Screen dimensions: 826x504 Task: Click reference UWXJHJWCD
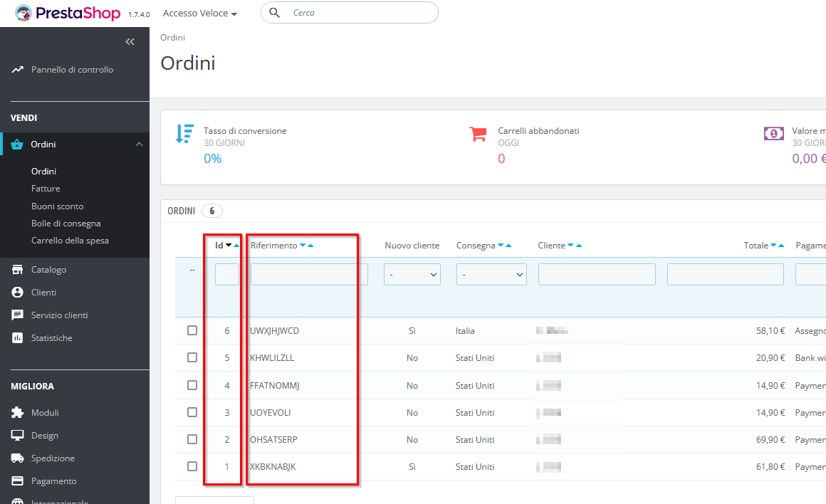(x=274, y=331)
